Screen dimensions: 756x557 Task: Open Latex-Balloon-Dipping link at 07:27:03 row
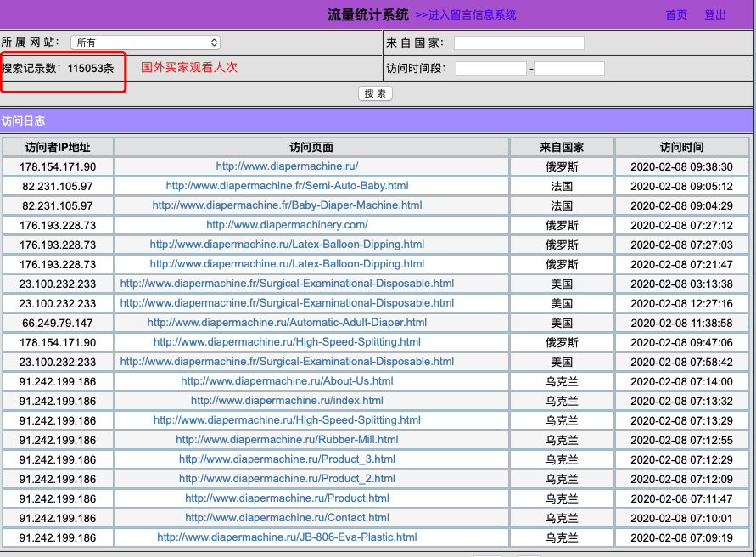pos(287,245)
